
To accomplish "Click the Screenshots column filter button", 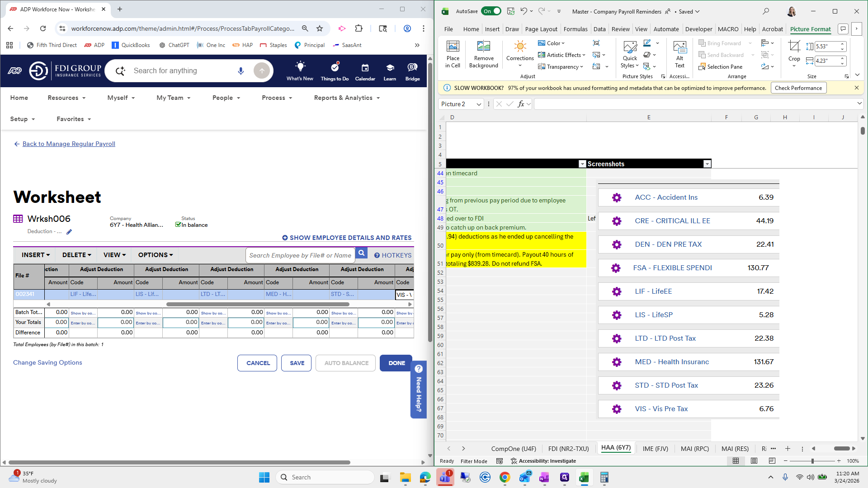I will (x=707, y=164).
